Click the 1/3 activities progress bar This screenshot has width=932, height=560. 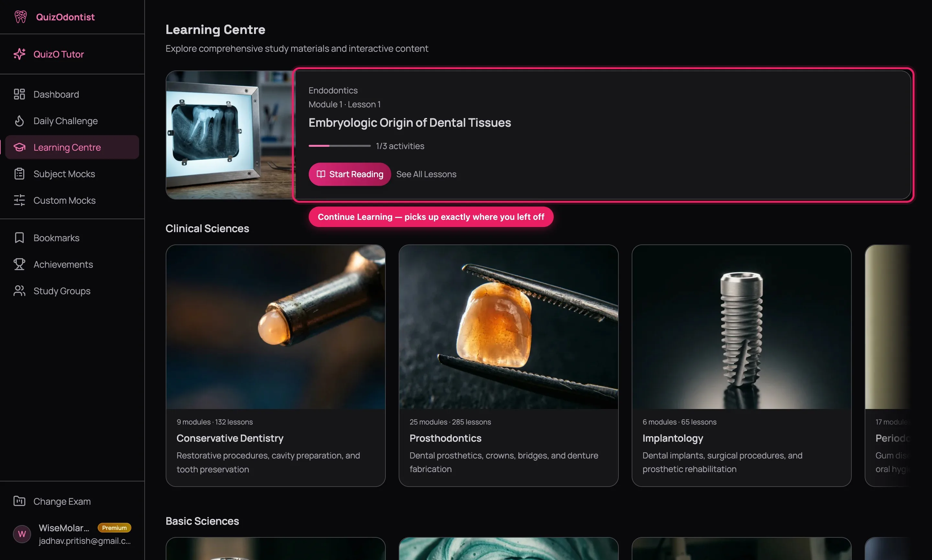click(x=339, y=146)
